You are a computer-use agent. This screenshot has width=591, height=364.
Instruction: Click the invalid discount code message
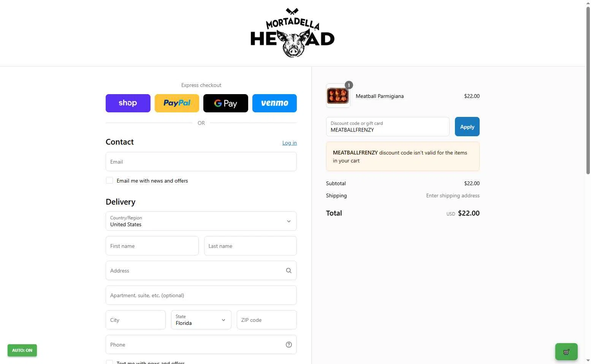click(x=403, y=156)
